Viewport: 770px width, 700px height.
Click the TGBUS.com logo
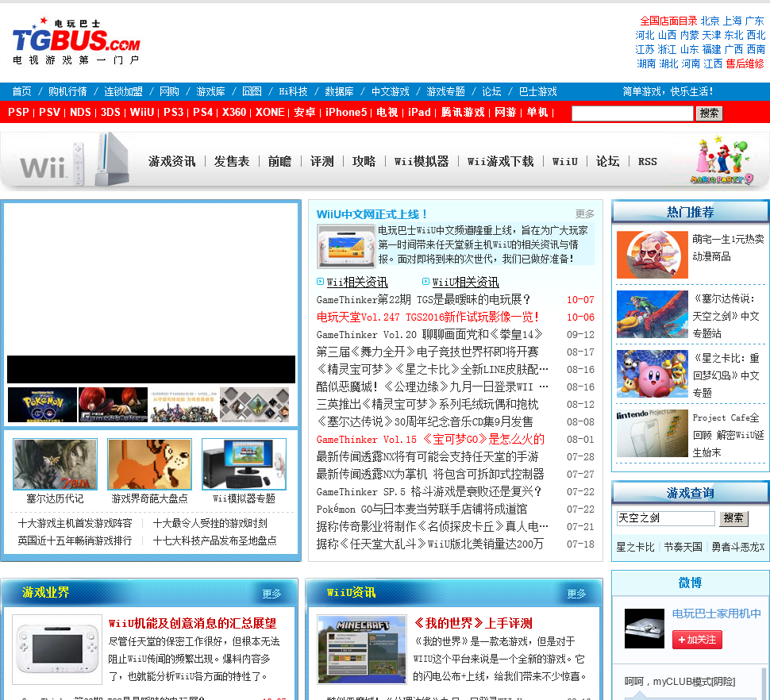tap(76, 42)
